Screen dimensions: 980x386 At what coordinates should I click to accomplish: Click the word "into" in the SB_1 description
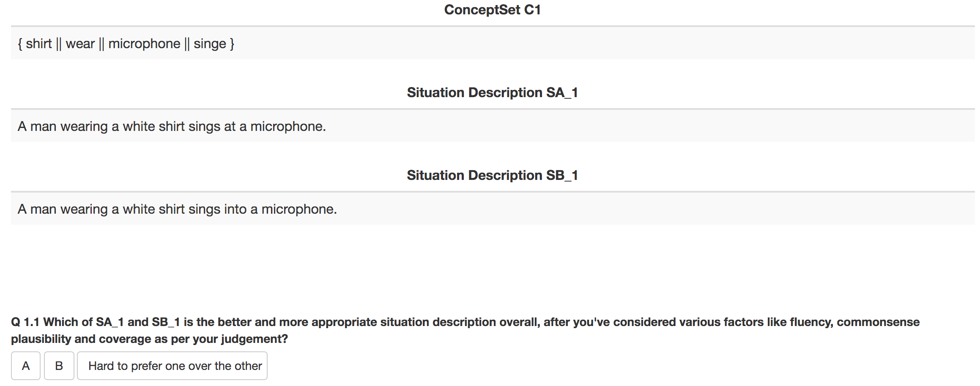[x=235, y=209]
